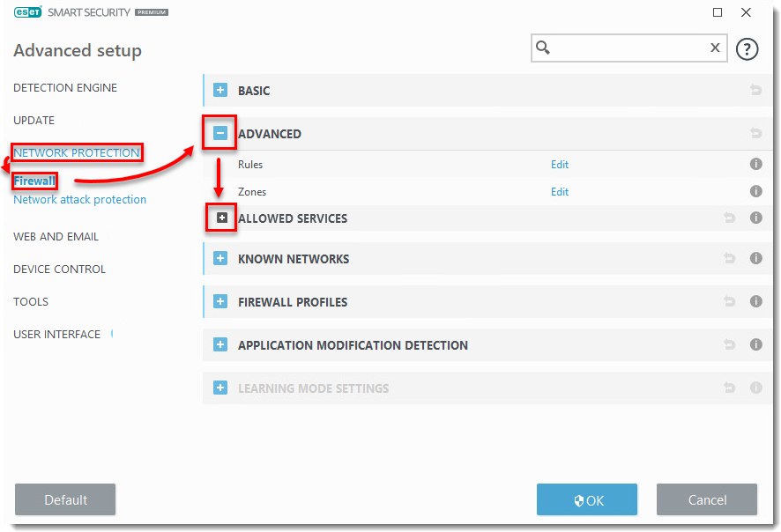
Task: Expand the Basic section
Action: click(220, 91)
